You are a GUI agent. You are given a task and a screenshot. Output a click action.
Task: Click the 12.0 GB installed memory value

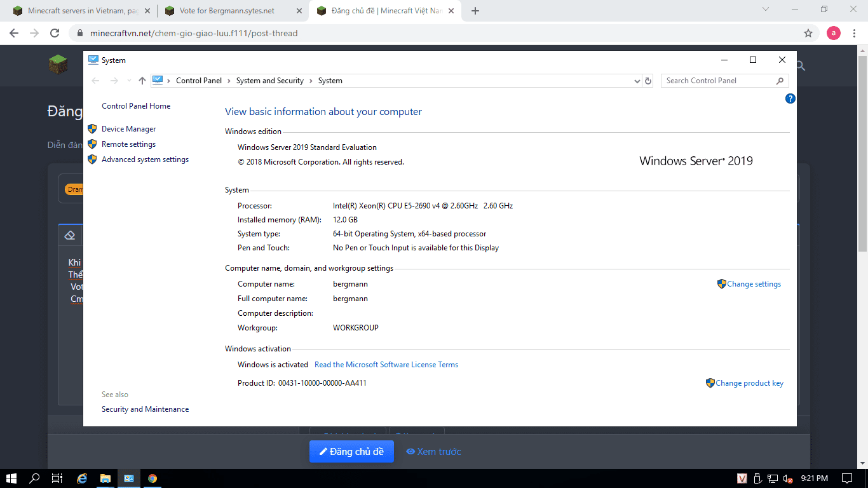(x=345, y=220)
